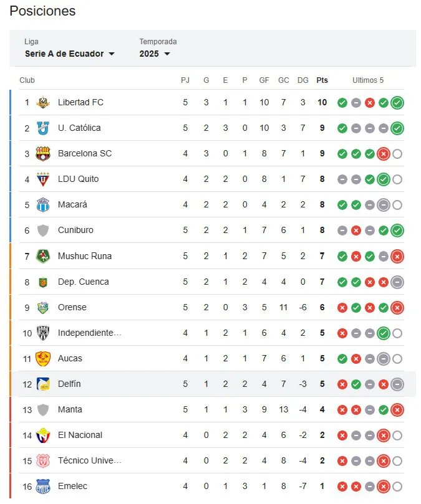Click the Mushuc Runa team crest
Viewport: 421px width, 504px height.
tap(43, 256)
